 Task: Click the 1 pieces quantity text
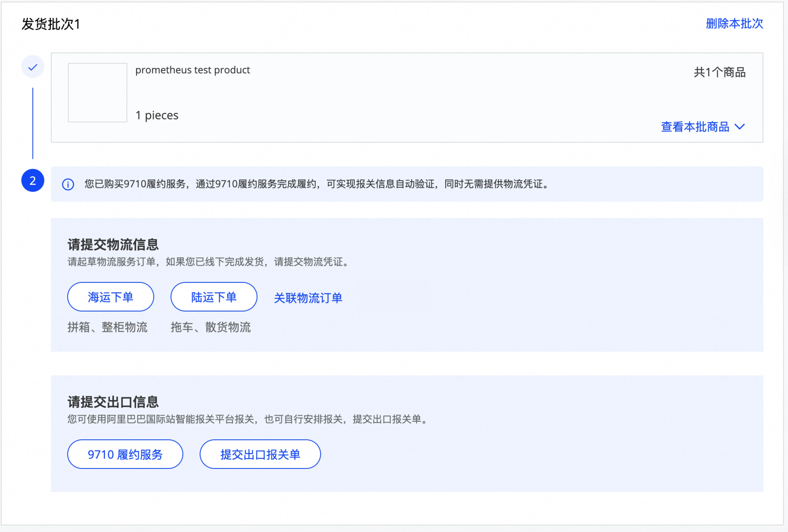pos(157,115)
